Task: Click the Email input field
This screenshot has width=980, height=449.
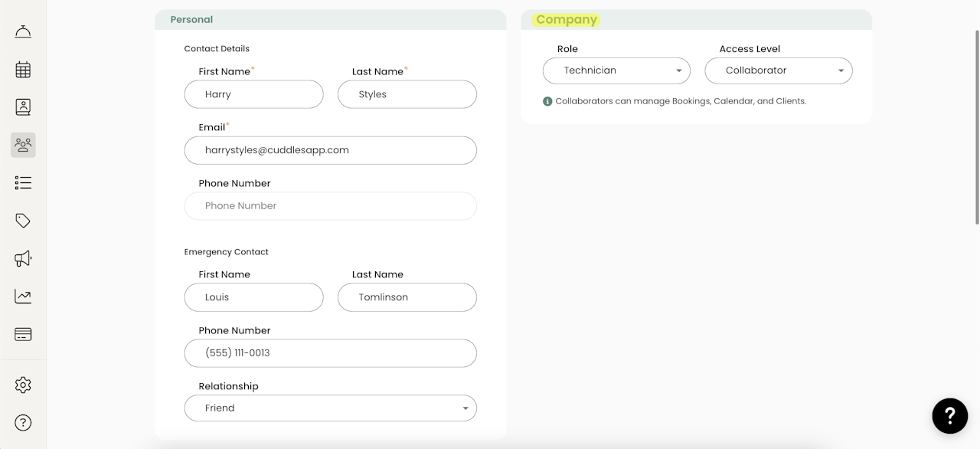Action: (x=330, y=150)
